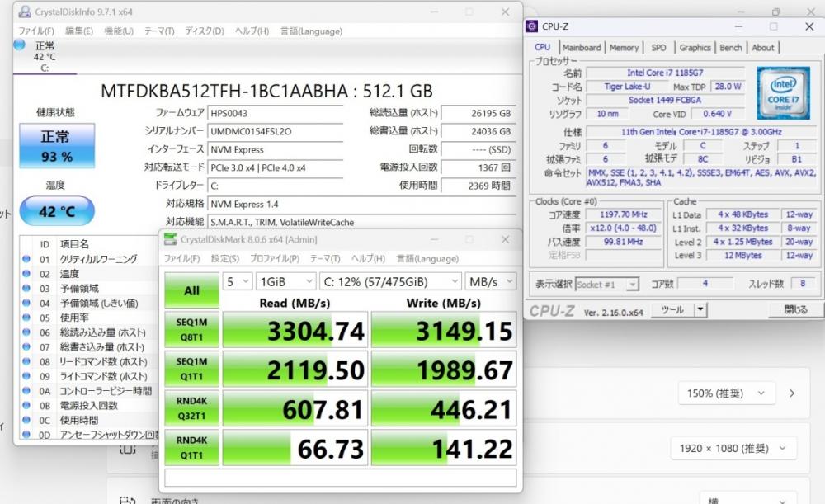This screenshot has width=825, height=504.
Task: Click the CrystalDiskInfo app icon in title bar
Action: (x=23, y=12)
